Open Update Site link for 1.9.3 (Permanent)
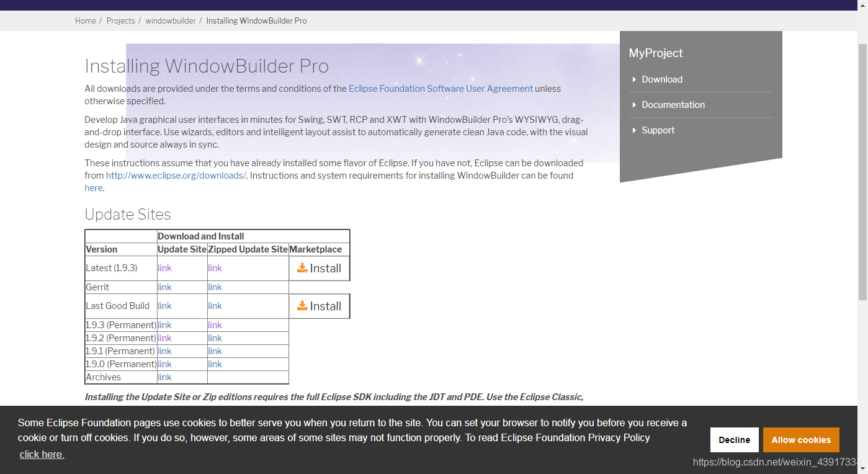This screenshot has width=868, height=474. [165, 325]
